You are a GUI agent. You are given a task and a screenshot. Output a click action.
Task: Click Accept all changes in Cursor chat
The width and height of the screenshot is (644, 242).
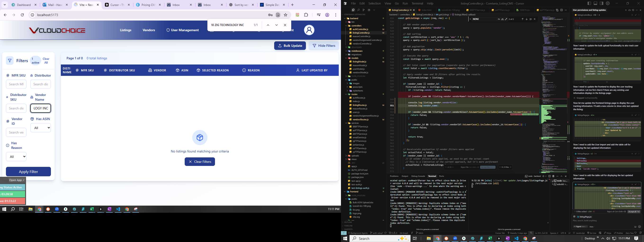[x=634, y=212]
